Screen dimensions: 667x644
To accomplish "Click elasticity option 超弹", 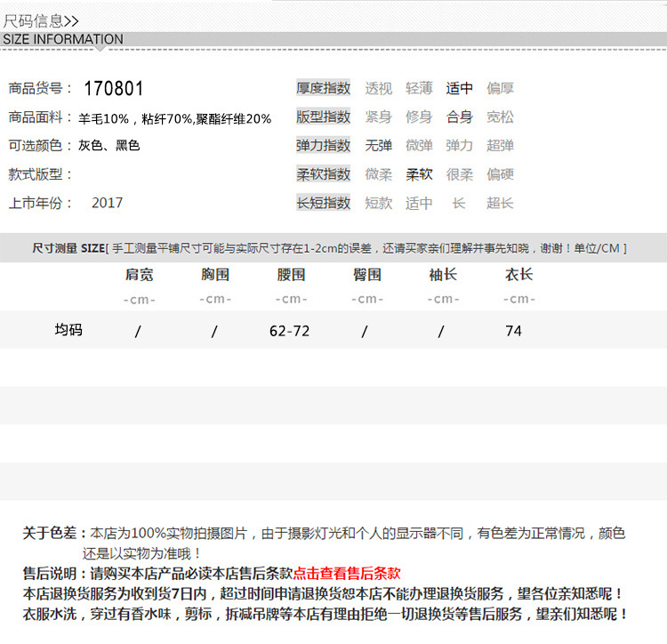I will (500, 146).
